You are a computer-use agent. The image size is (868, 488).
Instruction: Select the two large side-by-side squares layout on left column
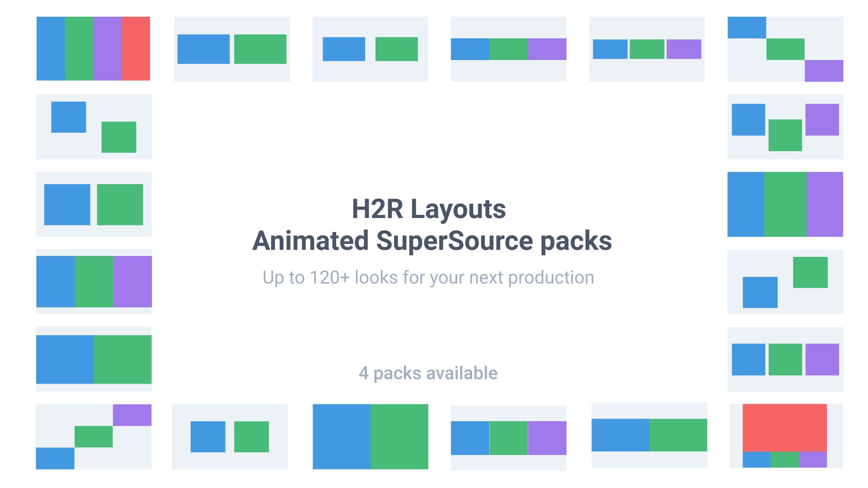pyautogui.click(x=94, y=204)
